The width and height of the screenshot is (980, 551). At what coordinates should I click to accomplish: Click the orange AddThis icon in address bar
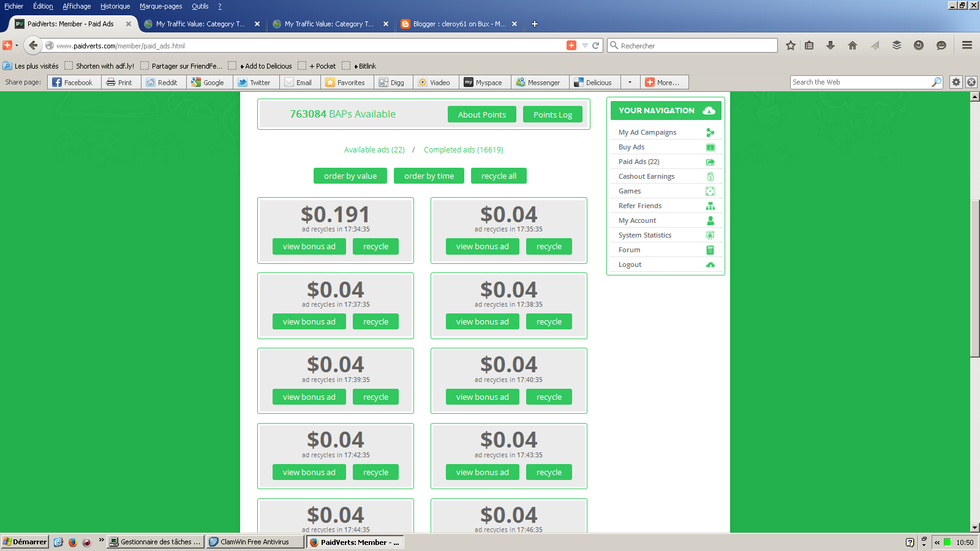[x=571, y=45]
